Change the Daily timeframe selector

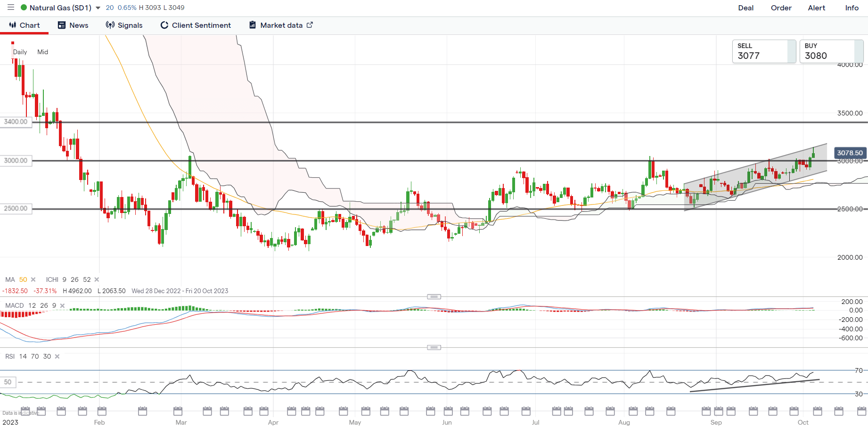coord(20,52)
